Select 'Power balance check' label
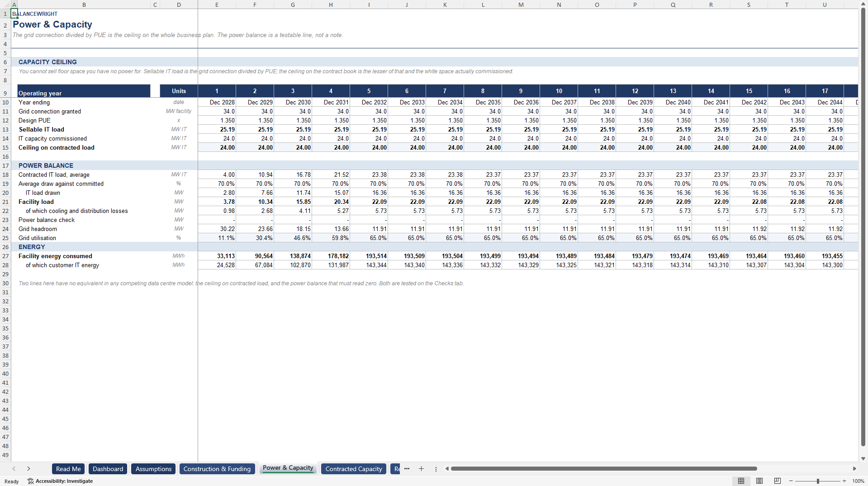This screenshot has width=868, height=486. [x=47, y=220]
